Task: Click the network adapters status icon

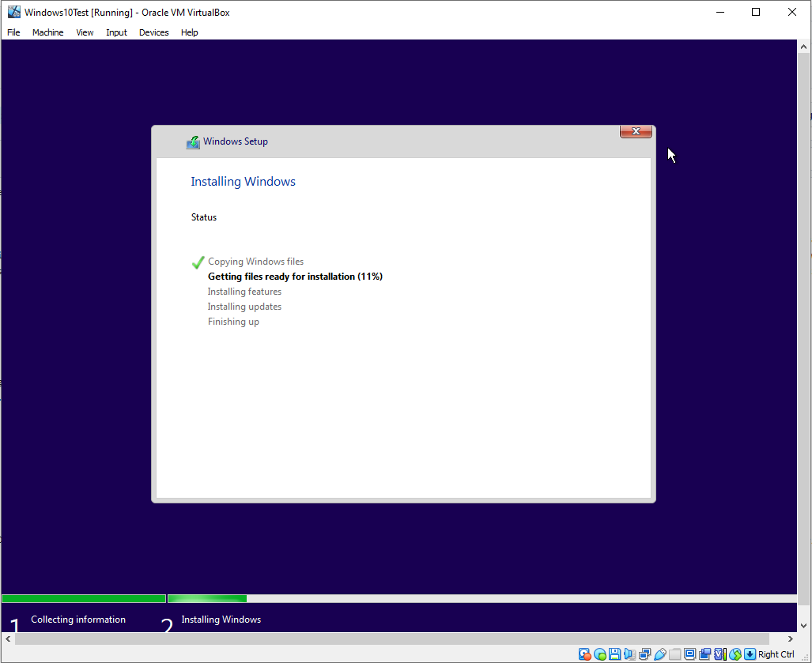Action: (x=644, y=654)
